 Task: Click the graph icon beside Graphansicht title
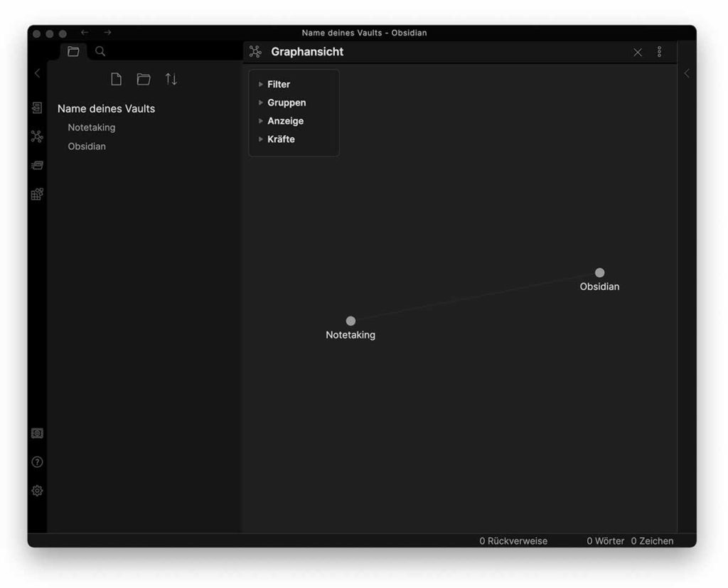tap(255, 52)
